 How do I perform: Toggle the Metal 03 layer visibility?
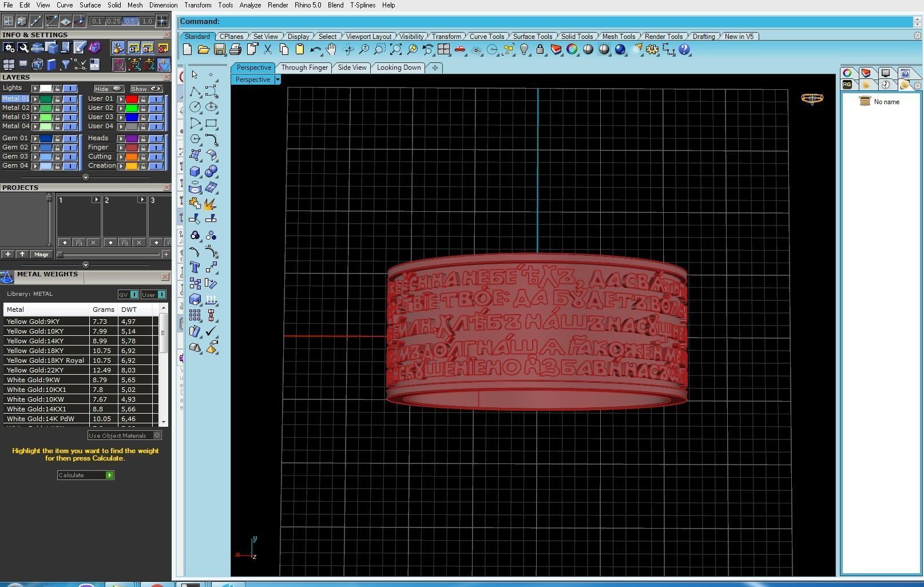click(x=70, y=117)
